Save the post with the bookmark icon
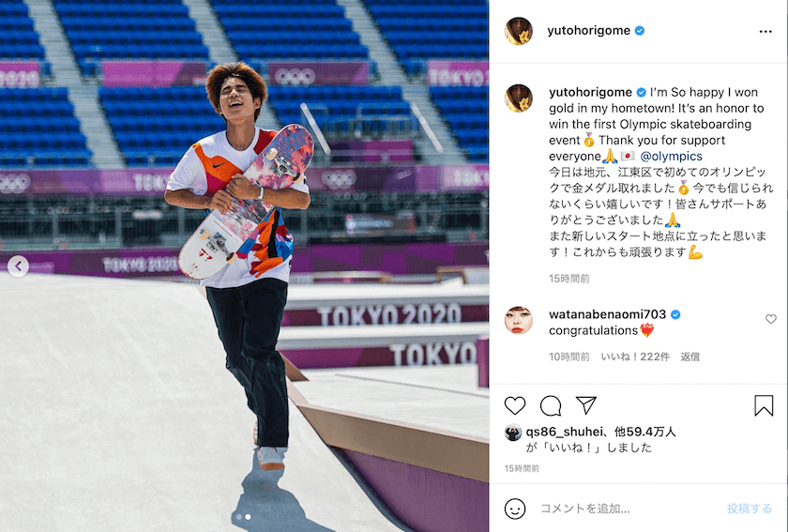The image size is (788, 532). (764, 405)
